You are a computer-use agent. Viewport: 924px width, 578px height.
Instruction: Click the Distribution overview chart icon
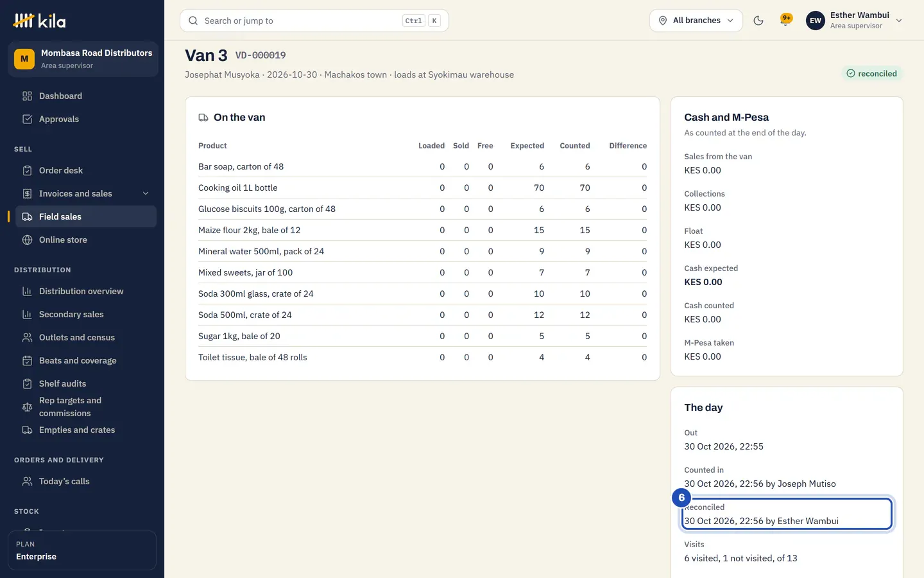click(x=27, y=292)
